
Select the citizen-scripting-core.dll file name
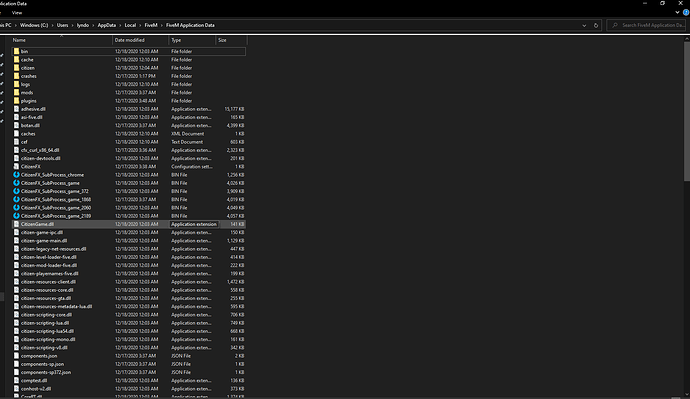(47, 315)
